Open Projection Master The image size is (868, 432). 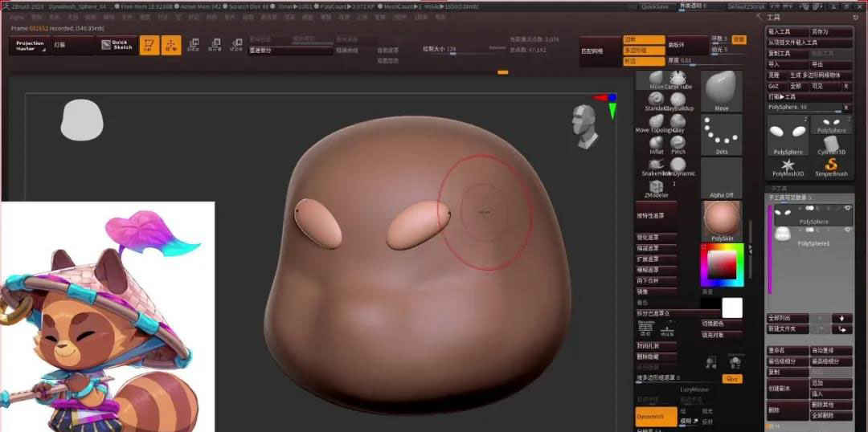click(30, 45)
